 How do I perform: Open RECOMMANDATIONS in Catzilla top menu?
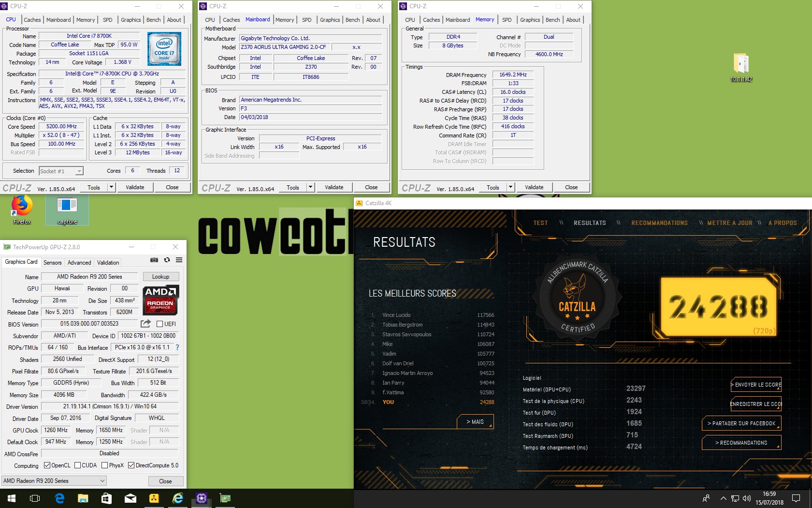tap(659, 223)
